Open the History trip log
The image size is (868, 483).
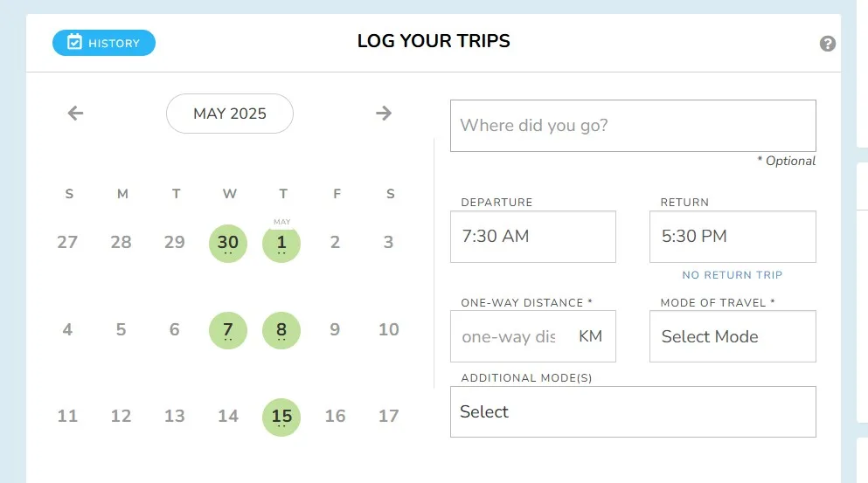click(104, 43)
